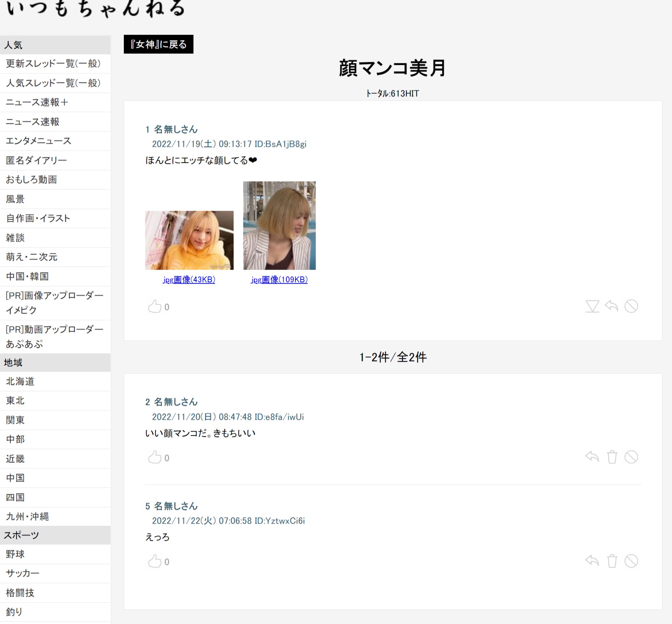The width and height of the screenshot is (672, 624).
Task: Open ニュース速報＋ in the sidebar
Action: coord(37,102)
